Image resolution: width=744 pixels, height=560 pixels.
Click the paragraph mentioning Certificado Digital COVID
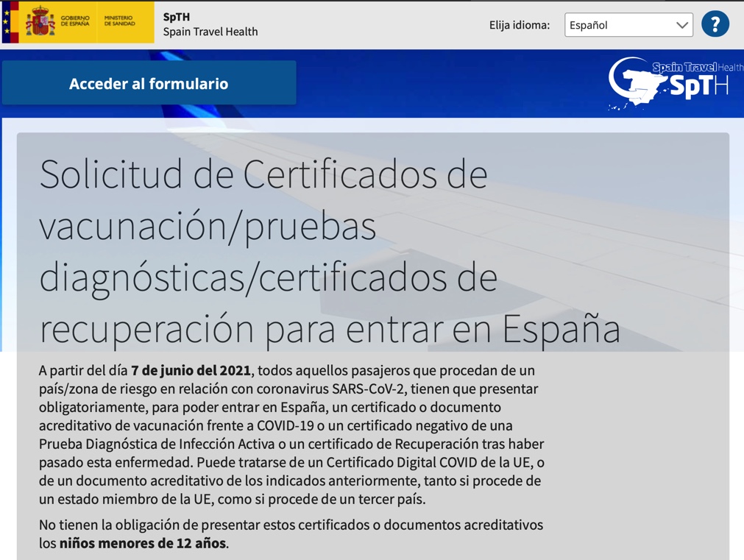coord(291,434)
